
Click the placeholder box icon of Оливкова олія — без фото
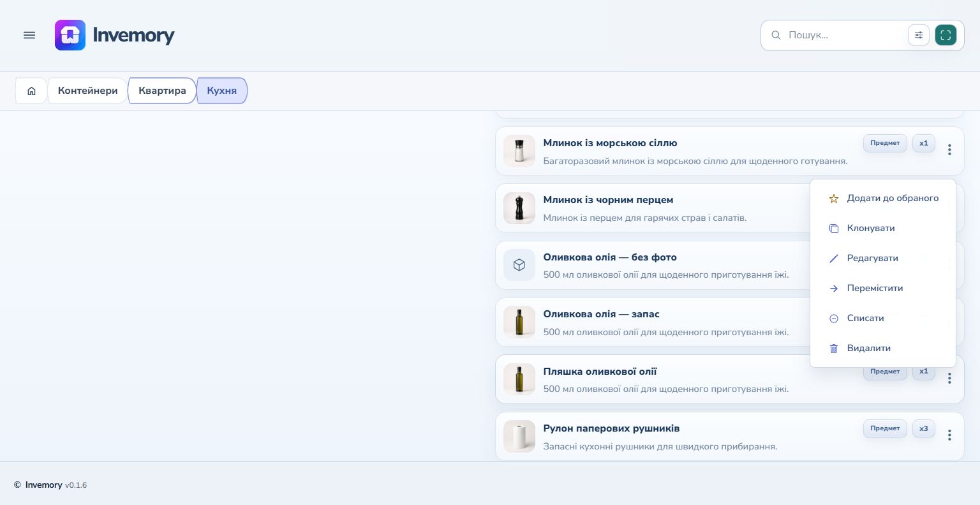[x=519, y=265]
